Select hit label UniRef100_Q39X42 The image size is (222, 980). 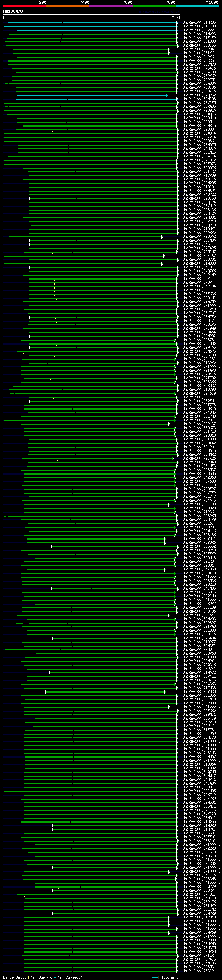(x=199, y=443)
